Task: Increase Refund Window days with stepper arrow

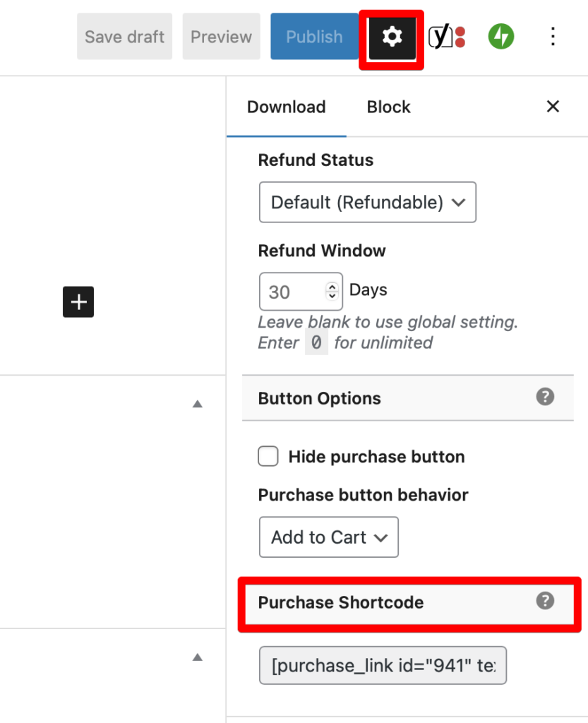Action: [x=332, y=287]
